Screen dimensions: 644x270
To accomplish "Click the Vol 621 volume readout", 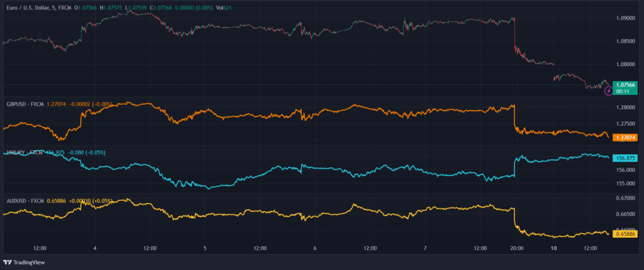I will coord(223,8).
